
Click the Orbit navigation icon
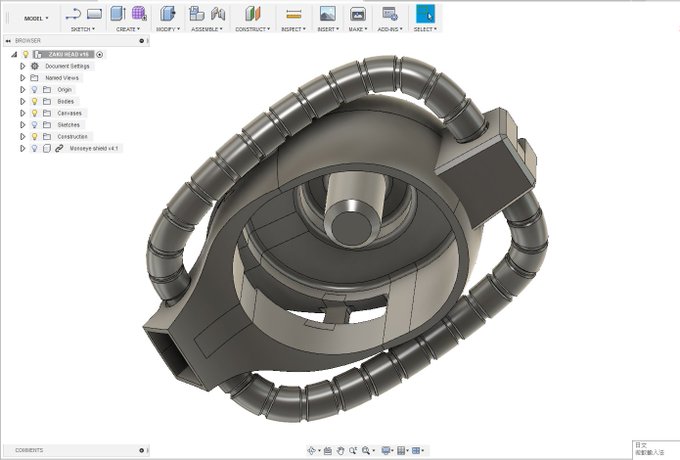coord(311,451)
